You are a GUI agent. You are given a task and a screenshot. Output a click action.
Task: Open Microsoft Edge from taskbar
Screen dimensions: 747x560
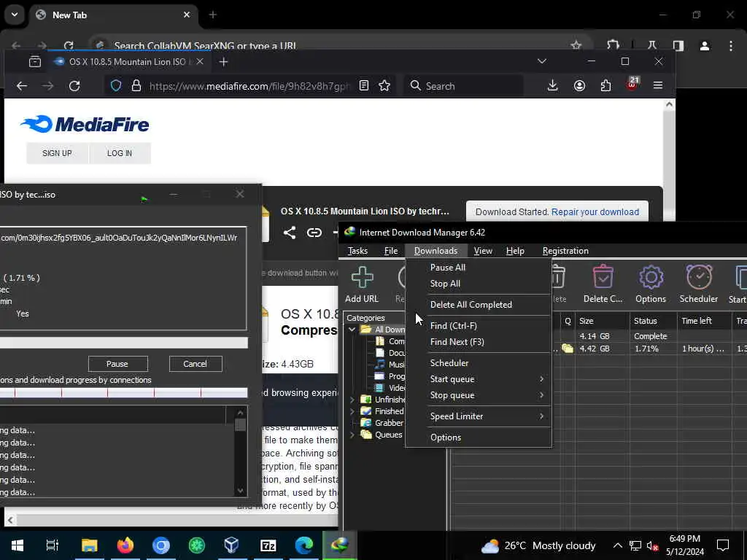[304, 545]
